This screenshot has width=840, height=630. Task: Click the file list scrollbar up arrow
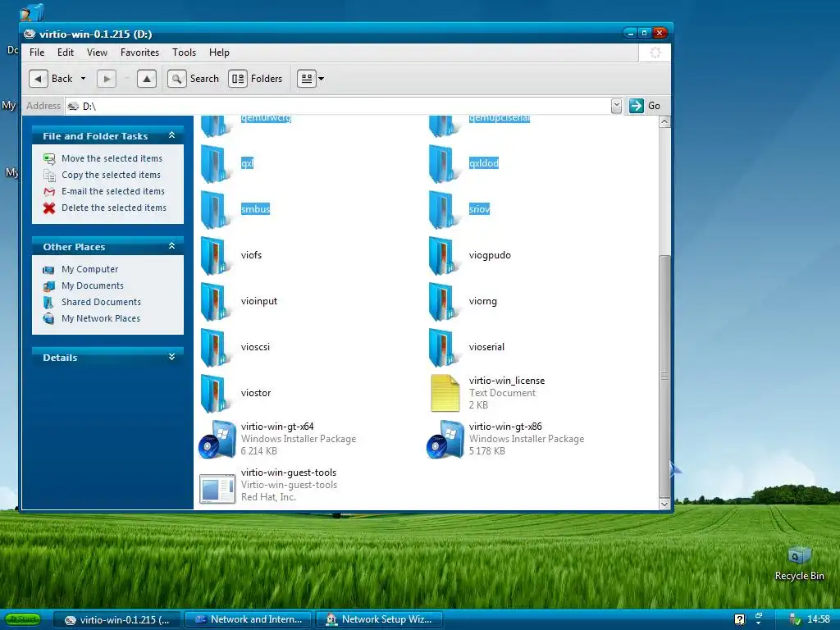tap(664, 121)
